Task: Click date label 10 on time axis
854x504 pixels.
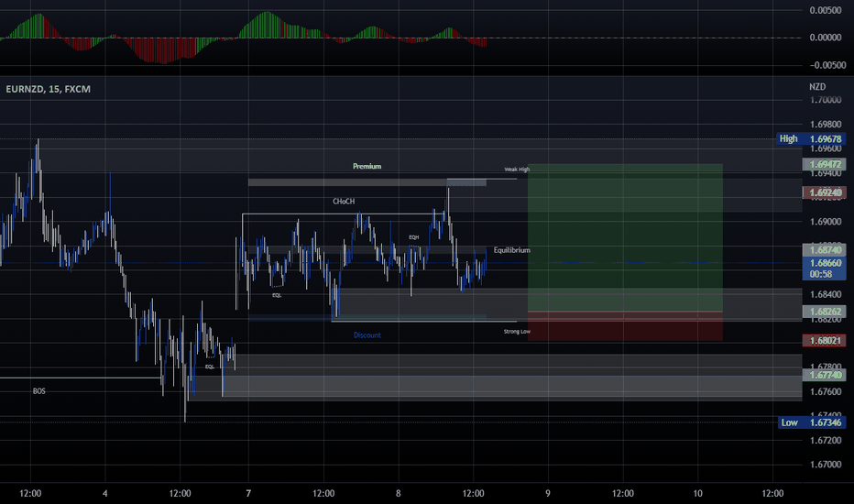Action: [697, 494]
